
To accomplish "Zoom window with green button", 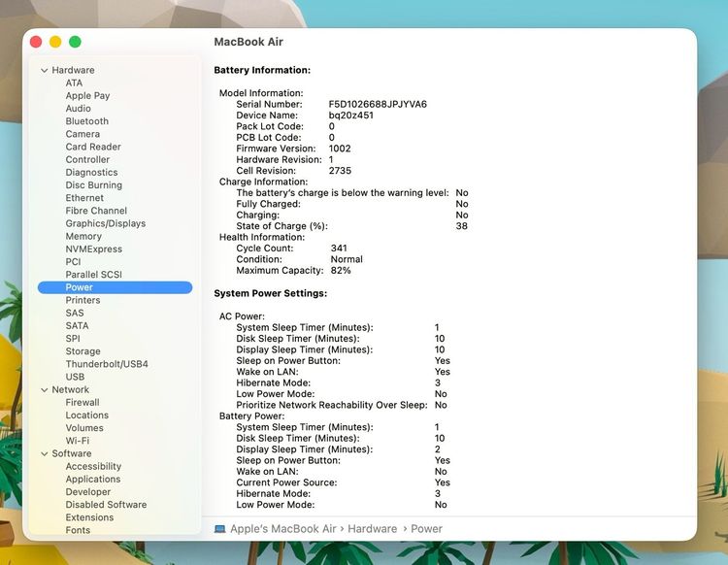I will 75,42.
